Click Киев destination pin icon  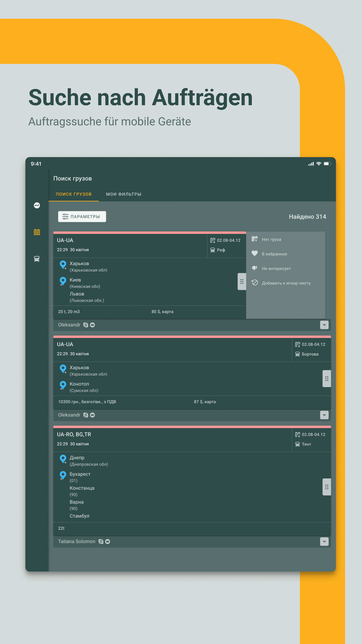pyautogui.click(x=63, y=281)
